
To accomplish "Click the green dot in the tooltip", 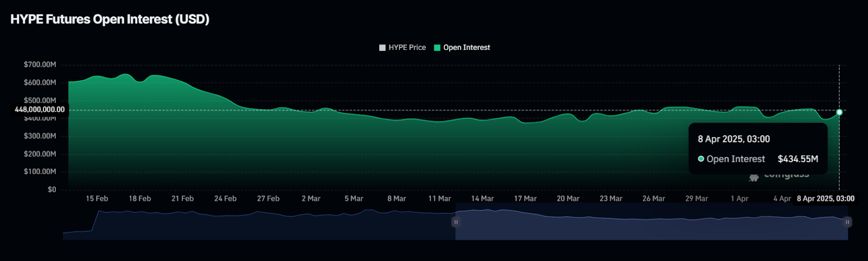I will pos(701,159).
